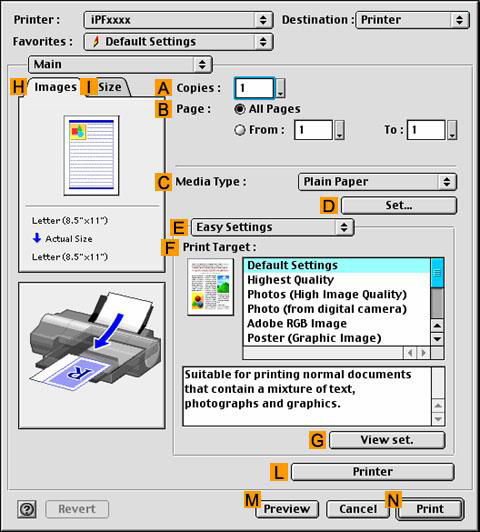
Task: Click the Print button
Action: pyautogui.click(x=430, y=509)
